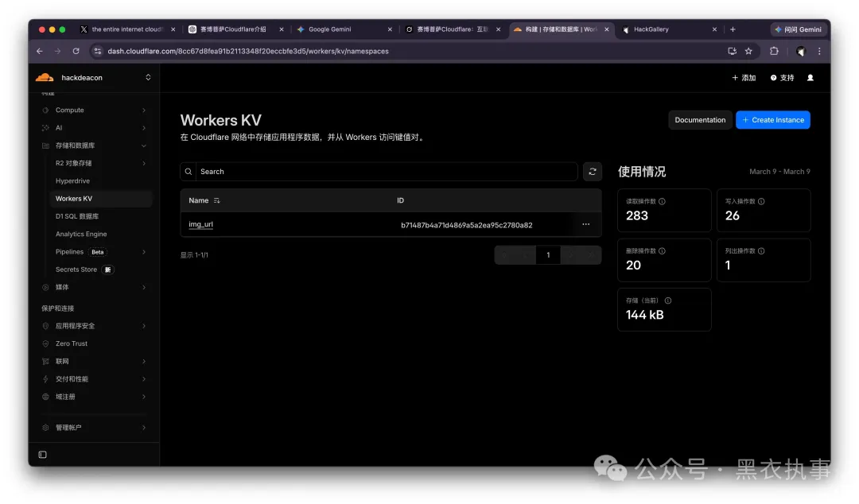The height and width of the screenshot is (504, 859).
Task: Click the March 9 - March 9 date range
Action: 779,172
